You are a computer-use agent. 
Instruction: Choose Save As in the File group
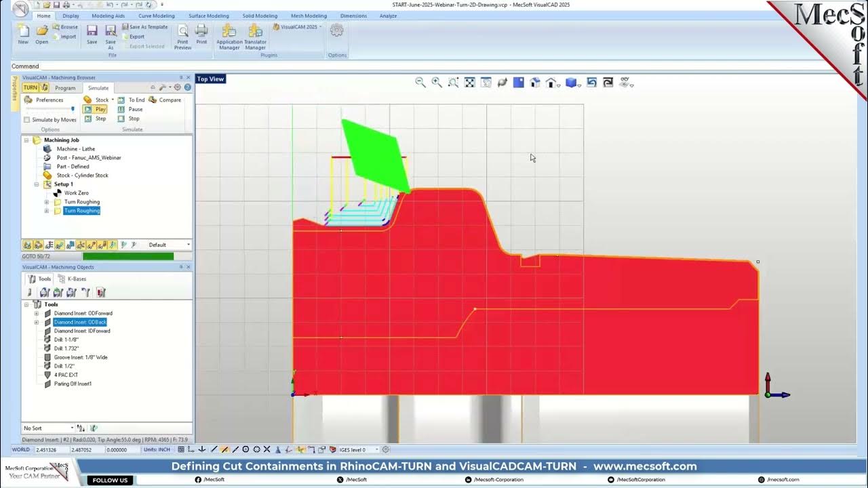tap(111, 37)
